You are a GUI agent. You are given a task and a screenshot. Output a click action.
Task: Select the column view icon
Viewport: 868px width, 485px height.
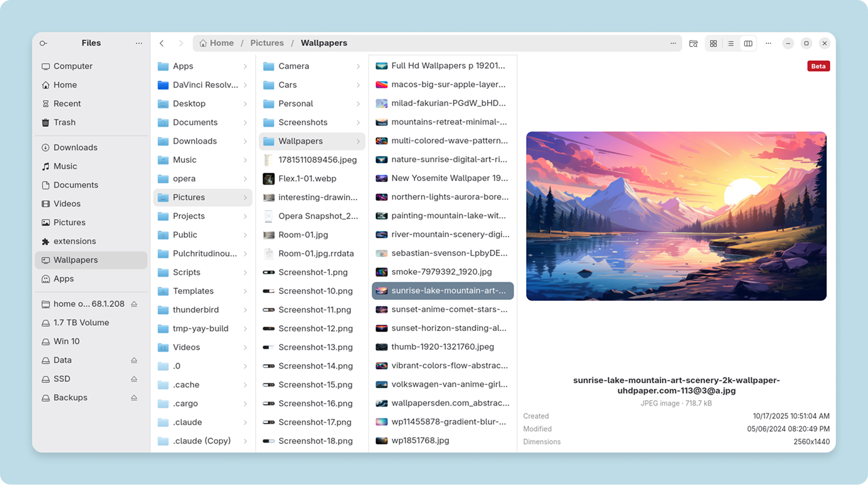(x=748, y=44)
